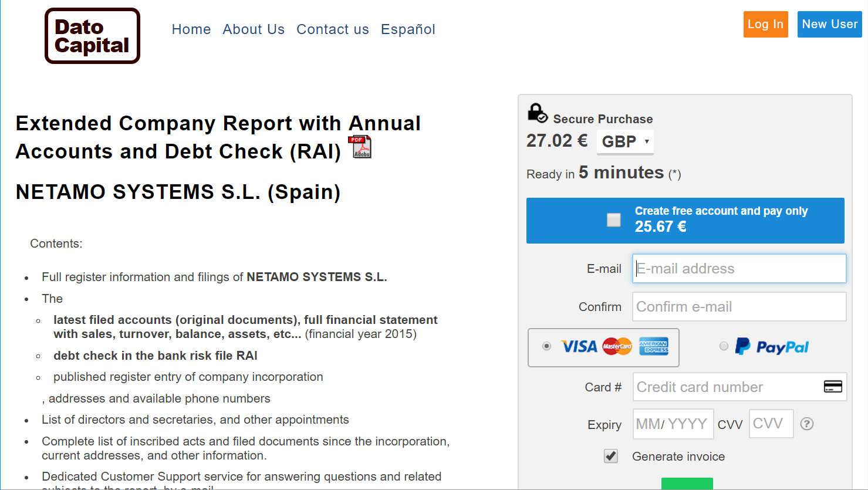Screen dimensions: 868x490
Task: Switch the site language to Español
Action: (408, 29)
